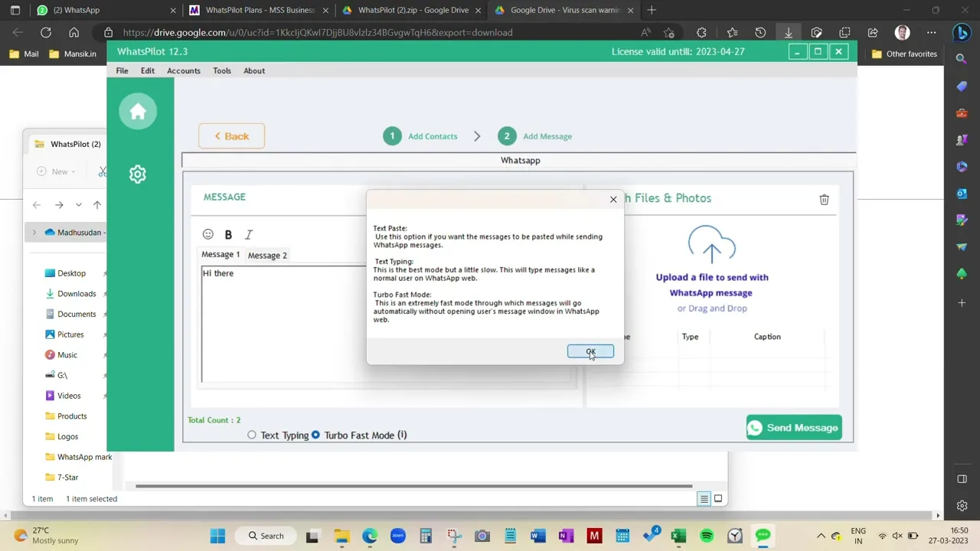Add page to favorites star icon
This screenshot has width=980, height=551.
point(669,32)
